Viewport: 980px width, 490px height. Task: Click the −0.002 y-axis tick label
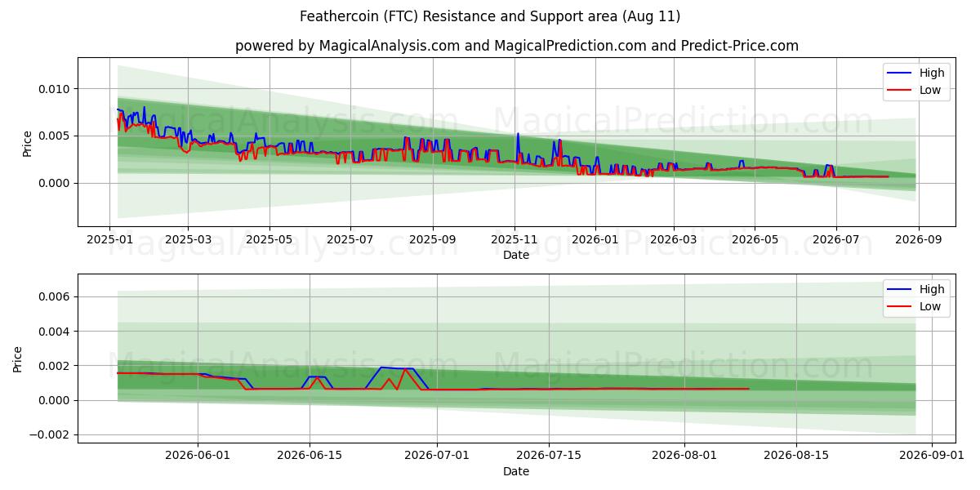pyautogui.click(x=51, y=434)
